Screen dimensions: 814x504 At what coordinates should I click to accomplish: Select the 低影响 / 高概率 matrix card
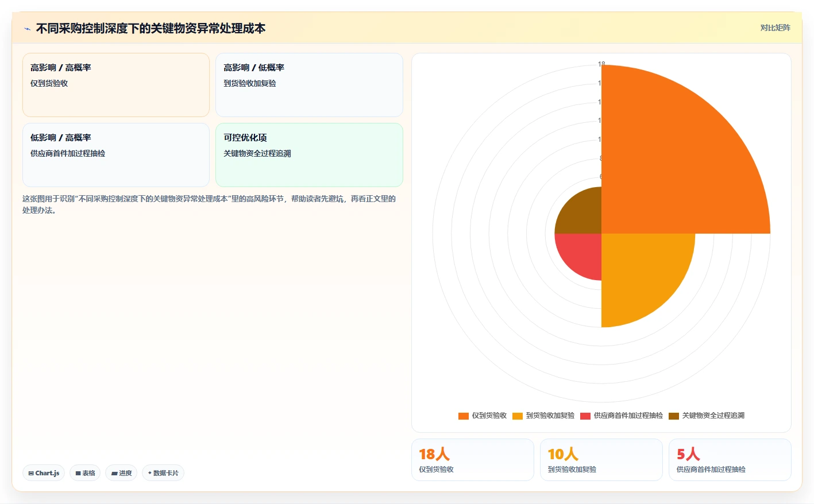tap(116, 155)
